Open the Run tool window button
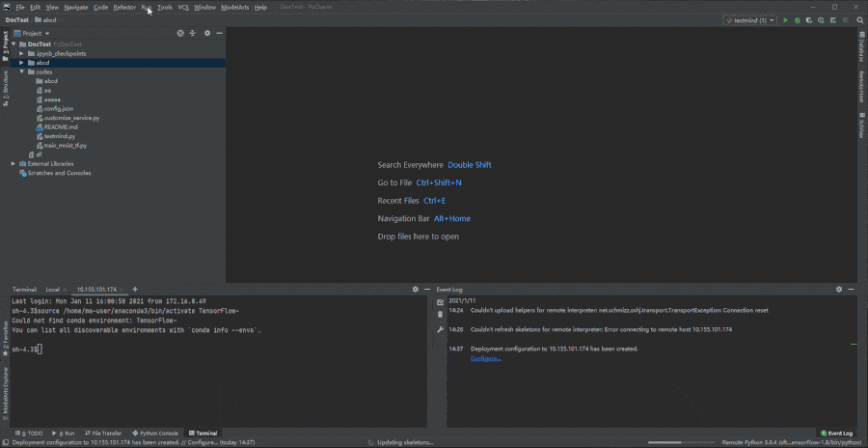 pyautogui.click(x=63, y=433)
